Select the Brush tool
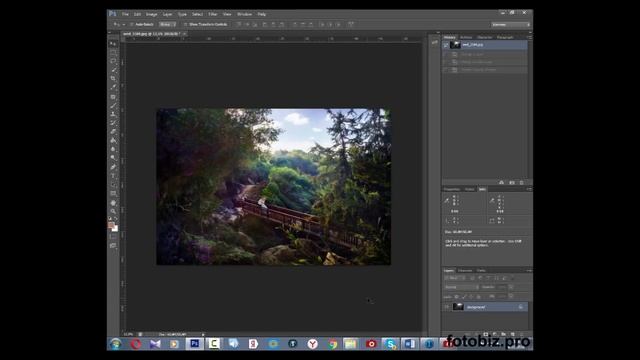This screenshot has height=360, width=640. click(113, 106)
